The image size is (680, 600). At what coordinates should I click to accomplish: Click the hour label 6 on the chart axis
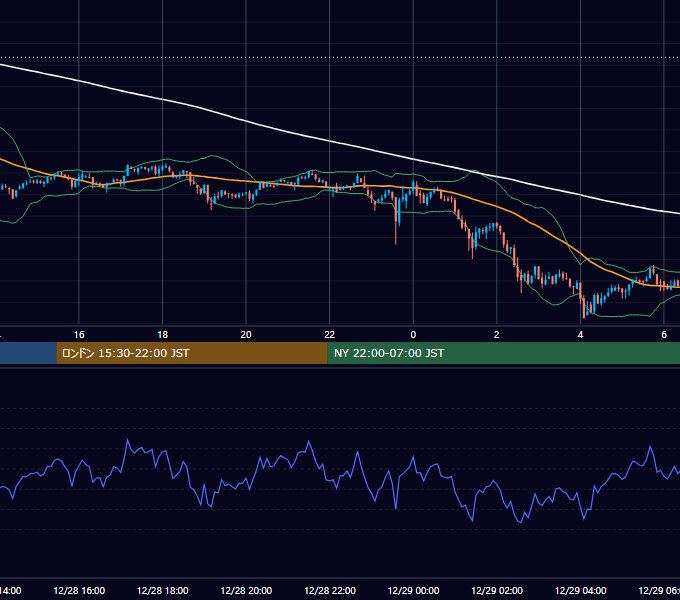664,335
